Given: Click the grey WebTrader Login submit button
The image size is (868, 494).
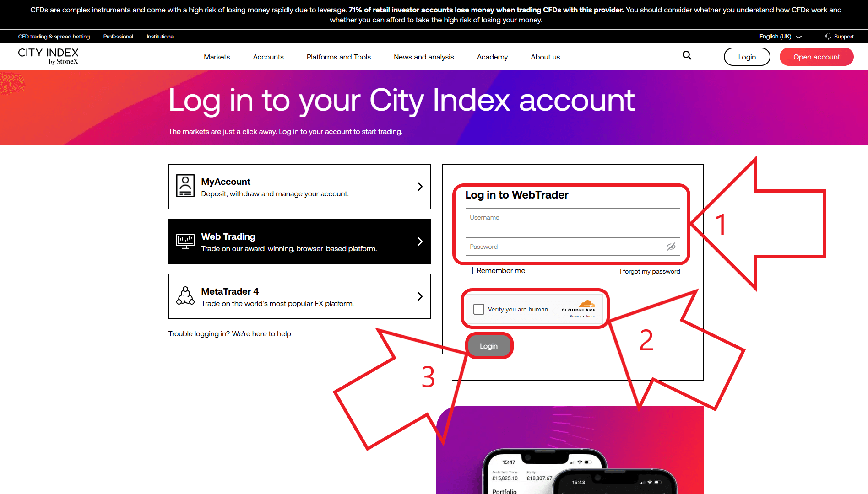Looking at the screenshot, I should pyautogui.click(x=488, y=346).
